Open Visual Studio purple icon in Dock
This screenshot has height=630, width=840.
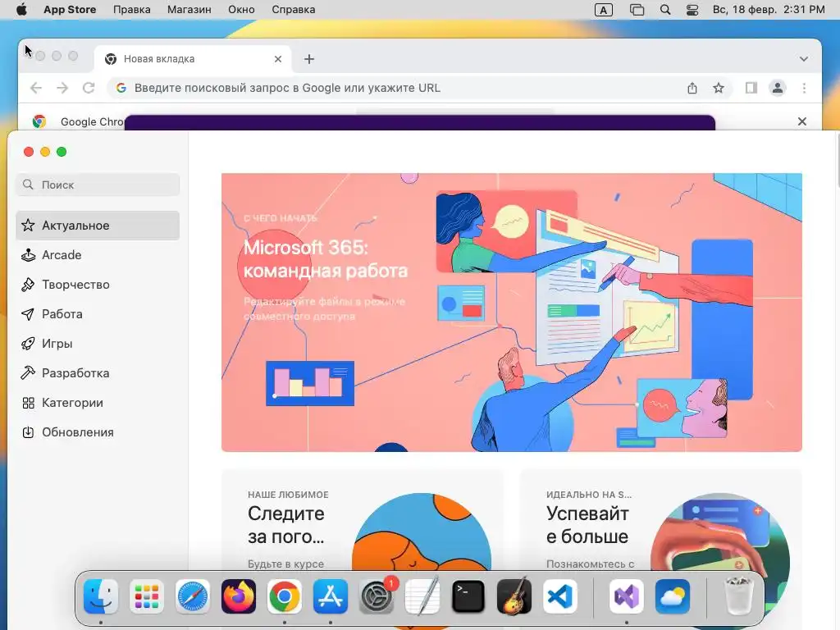pos(626,596)
